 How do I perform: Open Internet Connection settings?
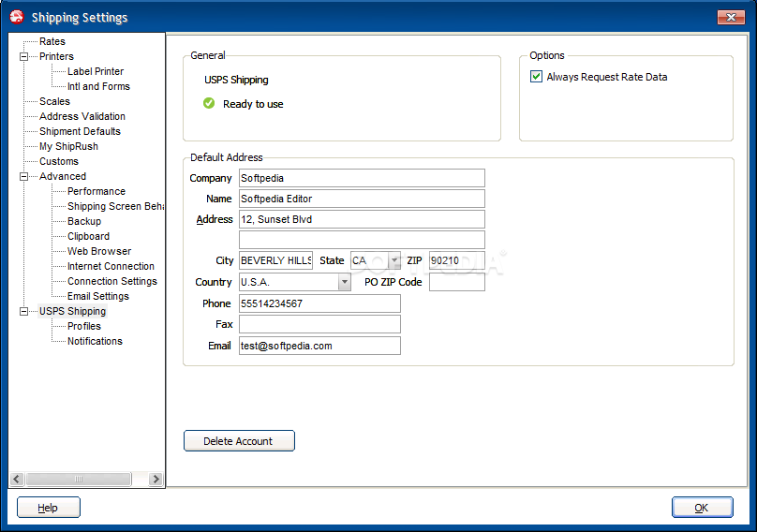pyautogui.click(x=111, y=266)
